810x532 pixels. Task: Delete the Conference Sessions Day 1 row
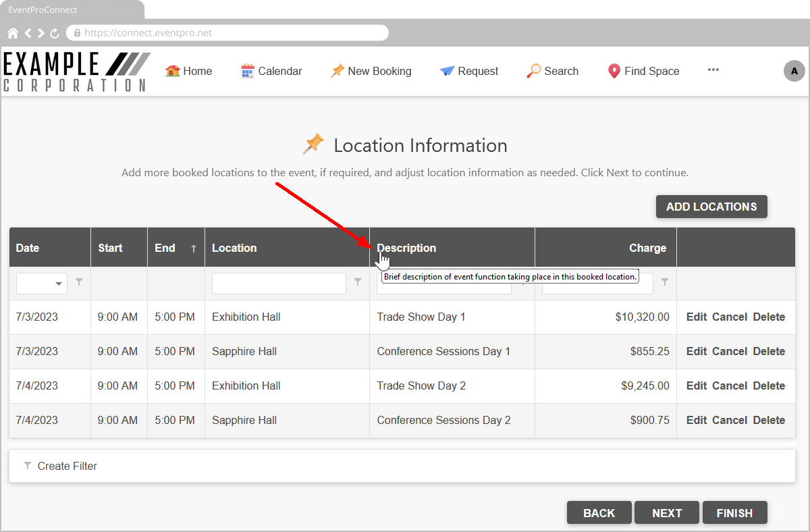[769, 351]
